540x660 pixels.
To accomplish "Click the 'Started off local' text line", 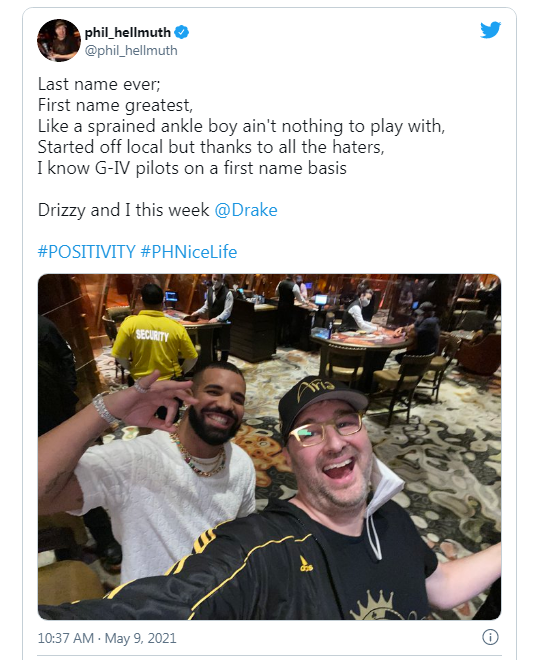I will [211, 147].
